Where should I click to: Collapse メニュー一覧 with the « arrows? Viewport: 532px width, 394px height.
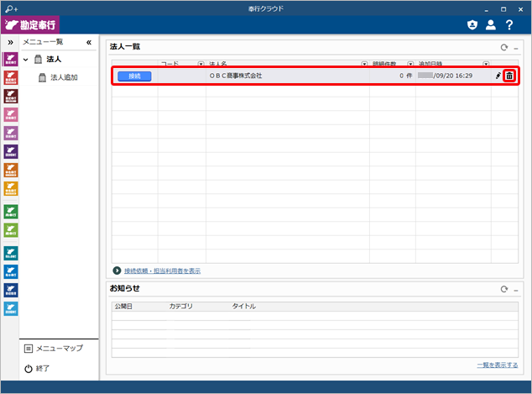coord(89,43)
